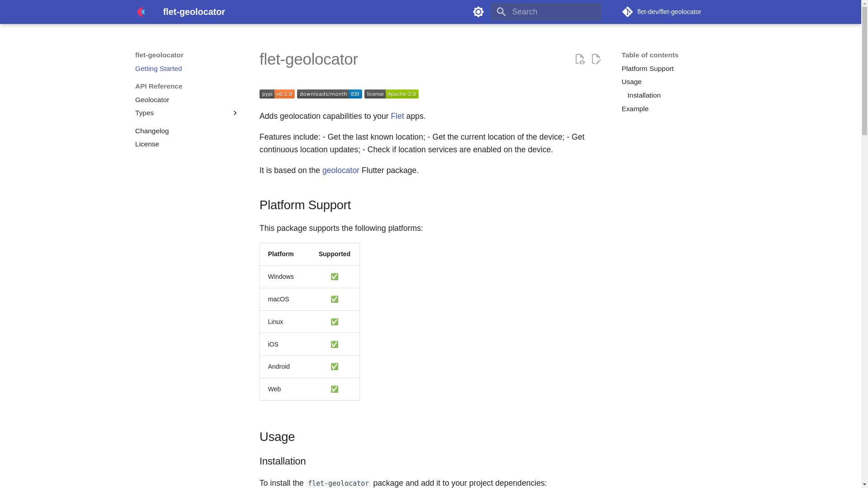Follow the Flet link in the description
868x488 pixels.
pos(397,116)
